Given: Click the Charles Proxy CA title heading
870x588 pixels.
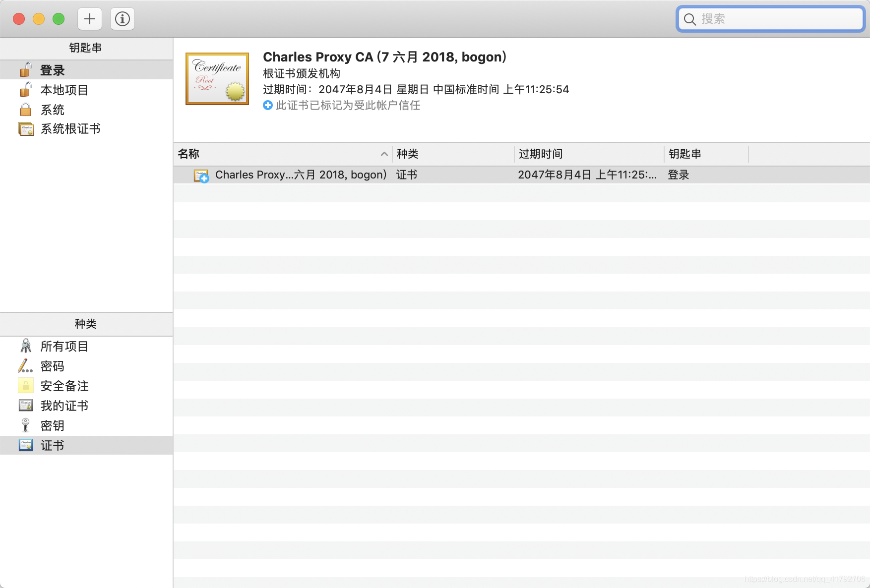Looking at the screenshot, I should coord(384,57).
